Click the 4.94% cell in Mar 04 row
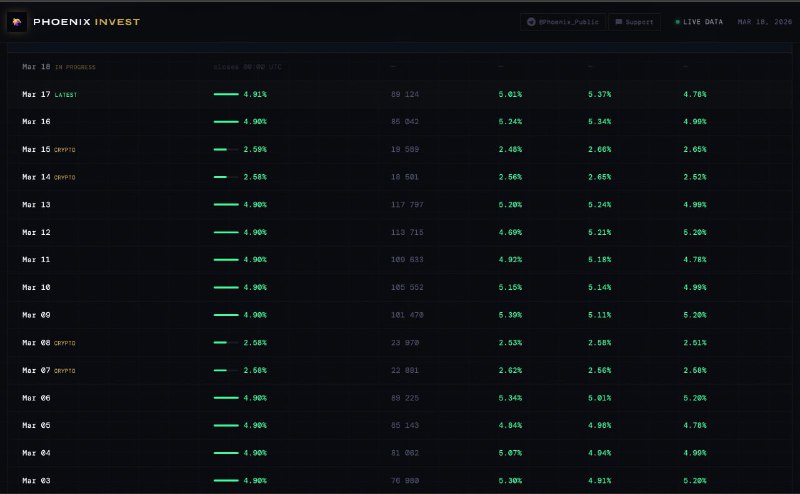 (x=599, y=453)
